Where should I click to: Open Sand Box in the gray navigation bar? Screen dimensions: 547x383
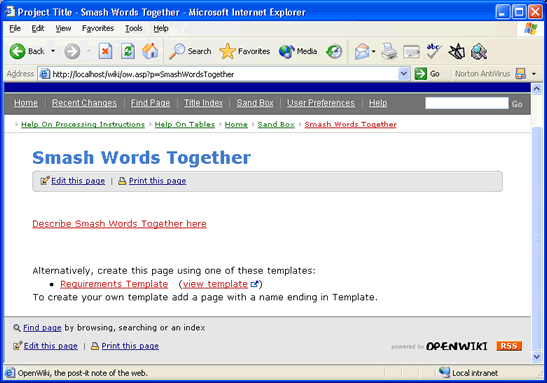[x=255, y=103]
